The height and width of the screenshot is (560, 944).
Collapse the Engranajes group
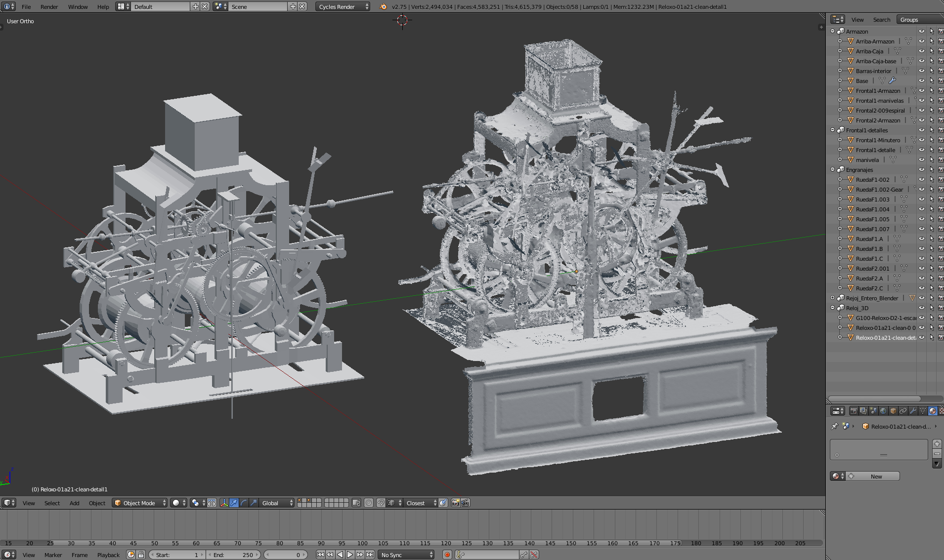tap(833, 169)
